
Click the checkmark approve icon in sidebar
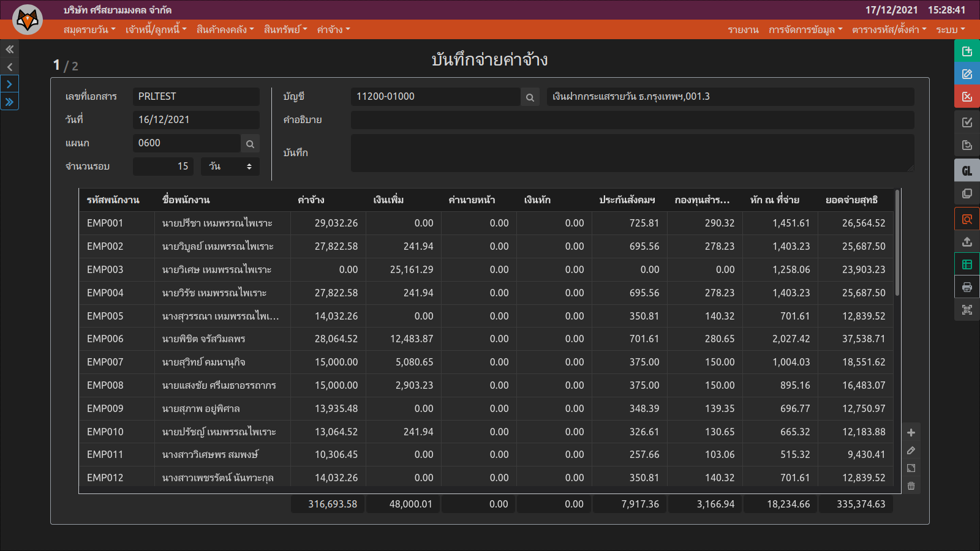pos(967,122)
